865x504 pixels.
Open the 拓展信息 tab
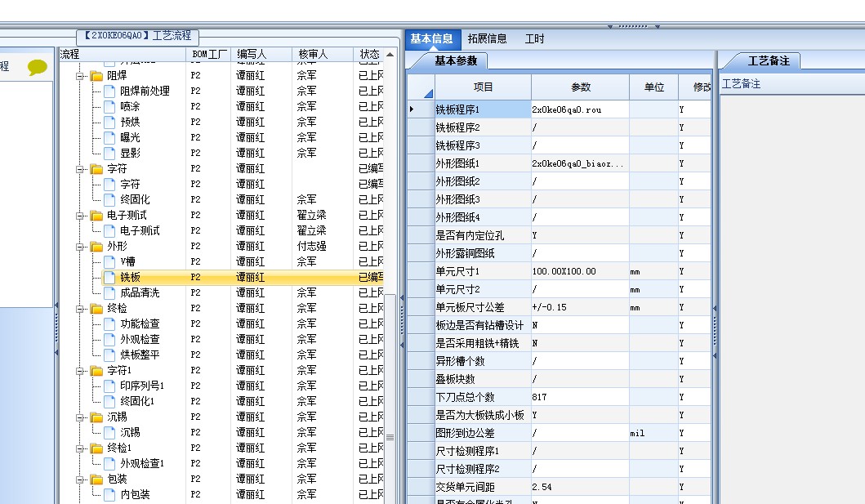(x=487, y=38)
